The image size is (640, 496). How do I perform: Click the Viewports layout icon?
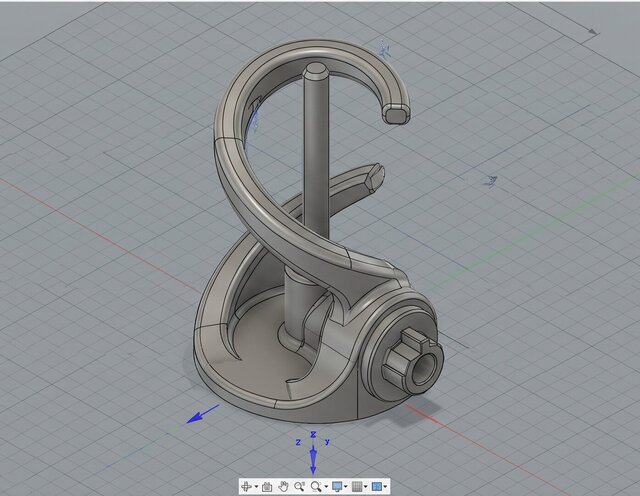377,486
